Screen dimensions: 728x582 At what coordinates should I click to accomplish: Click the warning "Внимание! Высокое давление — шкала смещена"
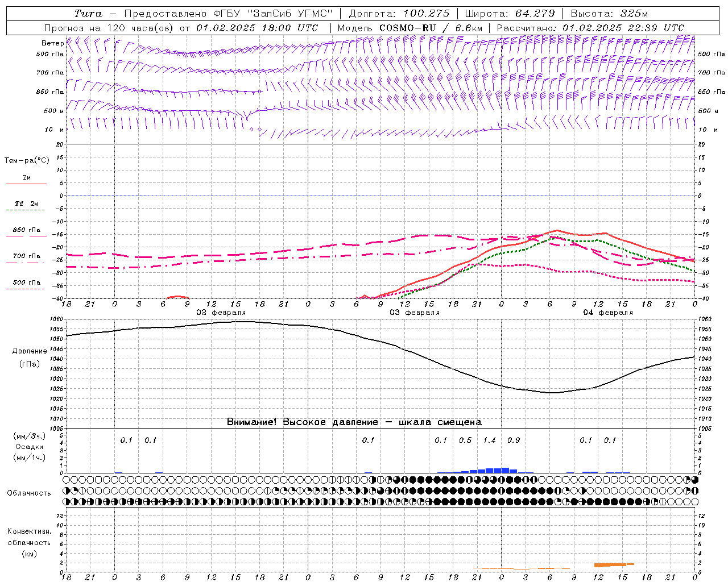pyautogui.click(x=354, y=422)
